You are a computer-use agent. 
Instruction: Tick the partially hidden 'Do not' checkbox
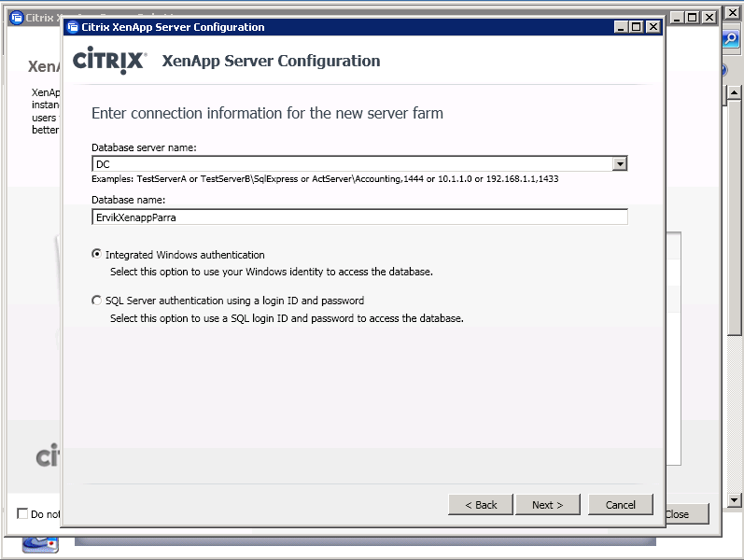pos(22,513)
